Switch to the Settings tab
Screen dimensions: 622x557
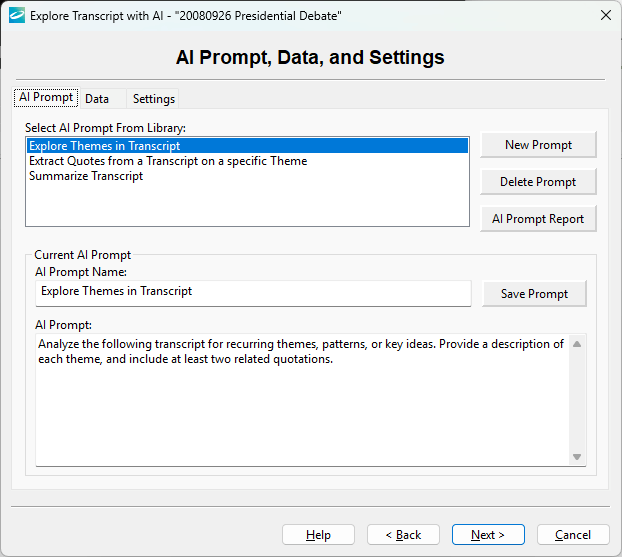154,99
